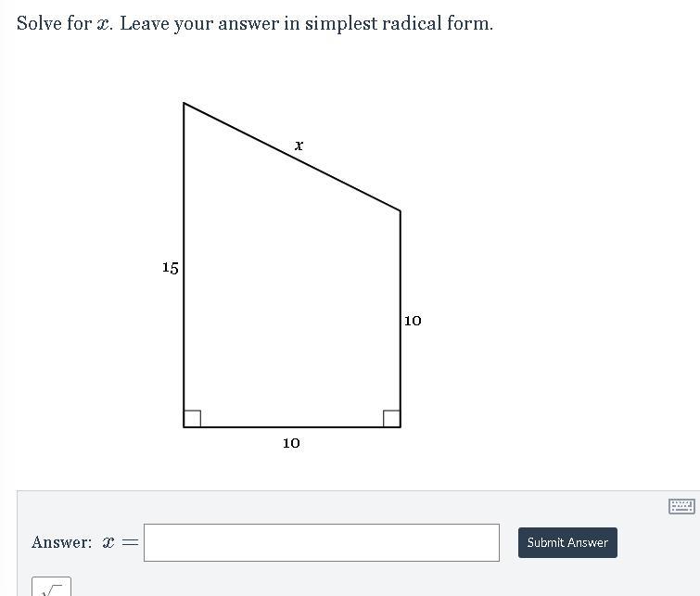Click the top-left vertex of the trapezoid
Screen dimensions: 700x596
(184, 103)
